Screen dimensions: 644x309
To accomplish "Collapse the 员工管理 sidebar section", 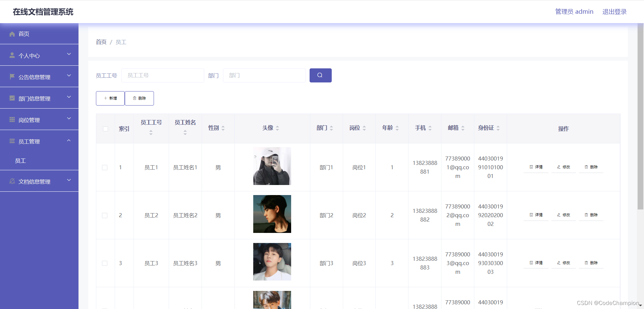I will [x=69, y=140].
